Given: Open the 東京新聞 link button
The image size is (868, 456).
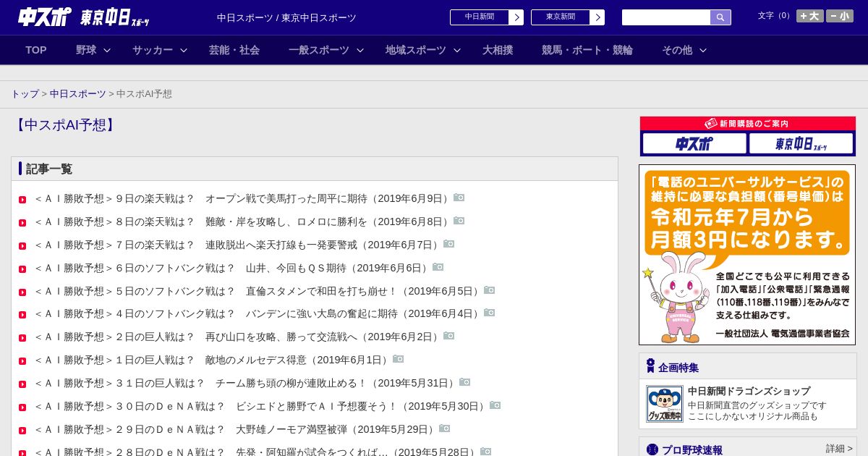Looking at the screenshot, I should click(x=568, y=17).
